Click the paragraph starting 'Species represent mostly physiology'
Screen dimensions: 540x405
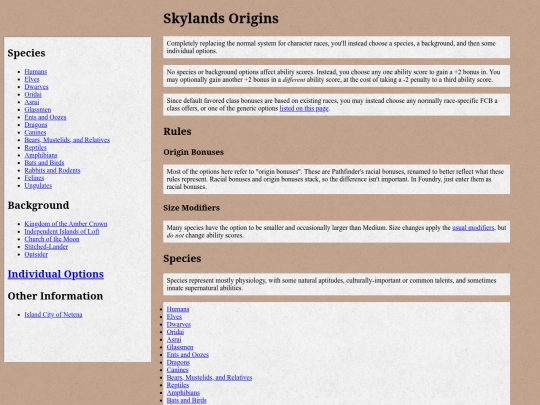pyautogui.click(x=336, y=284)
